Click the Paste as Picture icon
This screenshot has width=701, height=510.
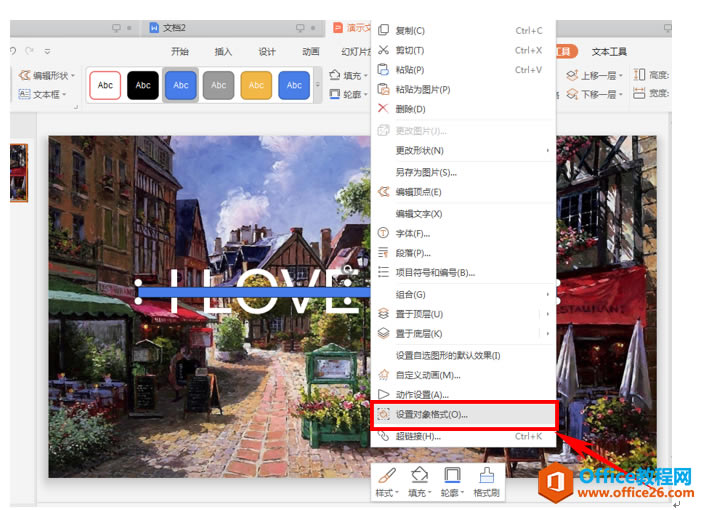tap(383, 89)
